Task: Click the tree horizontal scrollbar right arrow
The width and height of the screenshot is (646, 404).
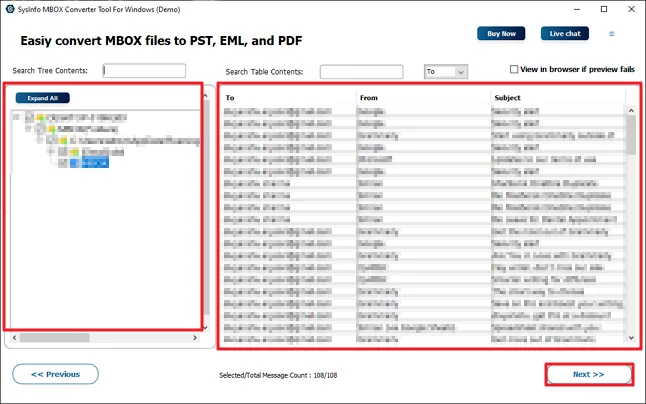Action: [195, 338]
